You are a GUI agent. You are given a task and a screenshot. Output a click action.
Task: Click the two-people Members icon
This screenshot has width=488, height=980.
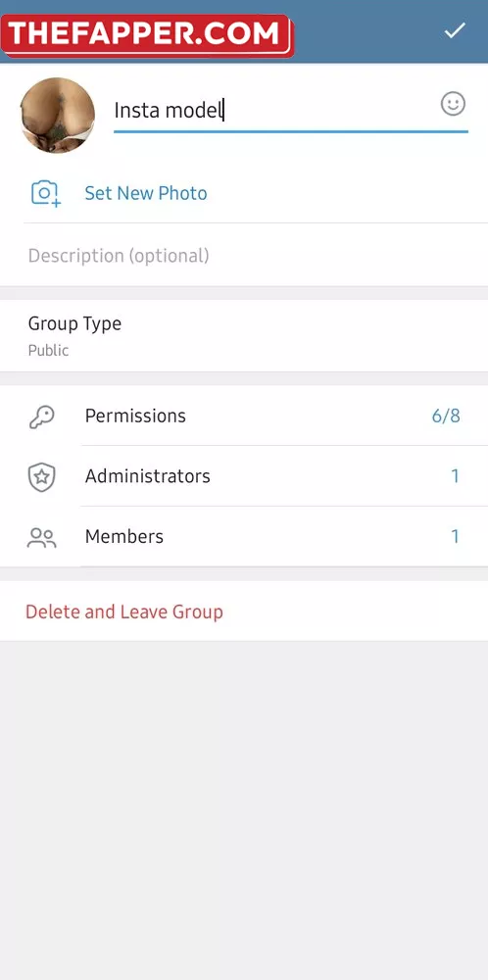pos(42,537)
